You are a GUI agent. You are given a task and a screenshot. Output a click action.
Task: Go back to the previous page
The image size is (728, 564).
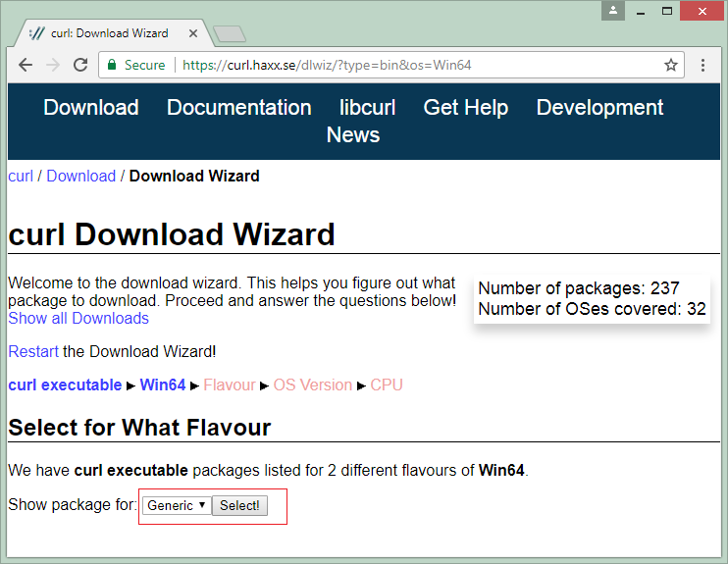click(26, 65)
